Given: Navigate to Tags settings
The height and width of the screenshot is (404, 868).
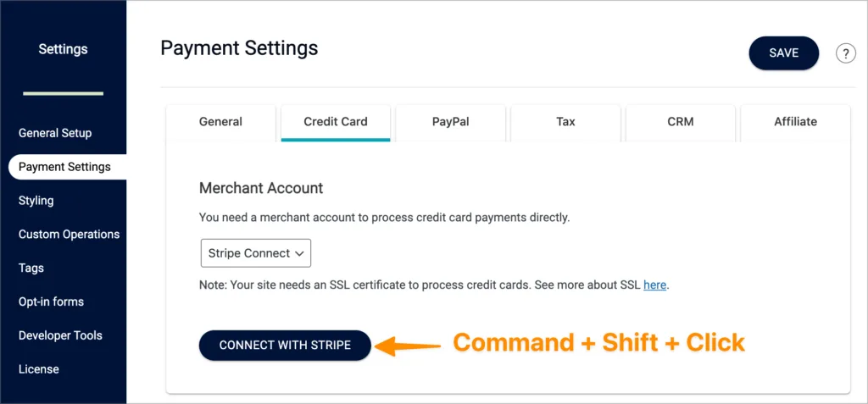Looking at the screenshot, I should (31, 268).
